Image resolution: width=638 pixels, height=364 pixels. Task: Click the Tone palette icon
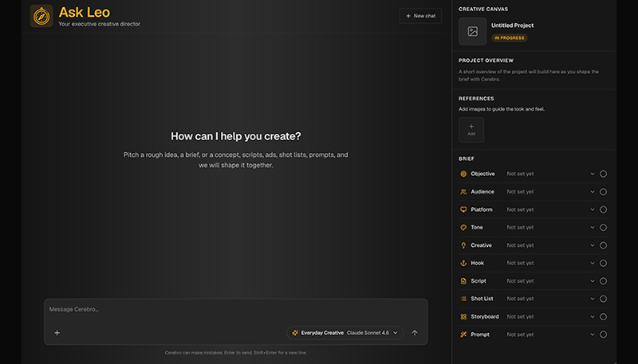pos(463,228)
